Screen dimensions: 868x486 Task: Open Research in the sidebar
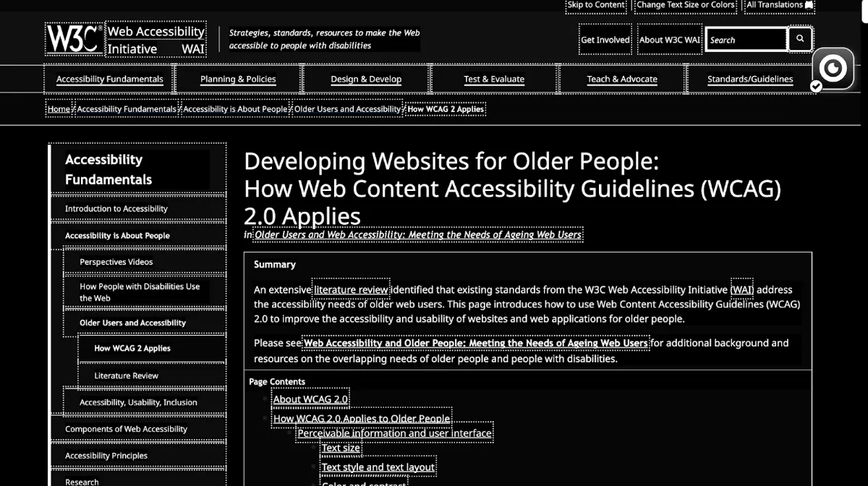coord(137,480)
